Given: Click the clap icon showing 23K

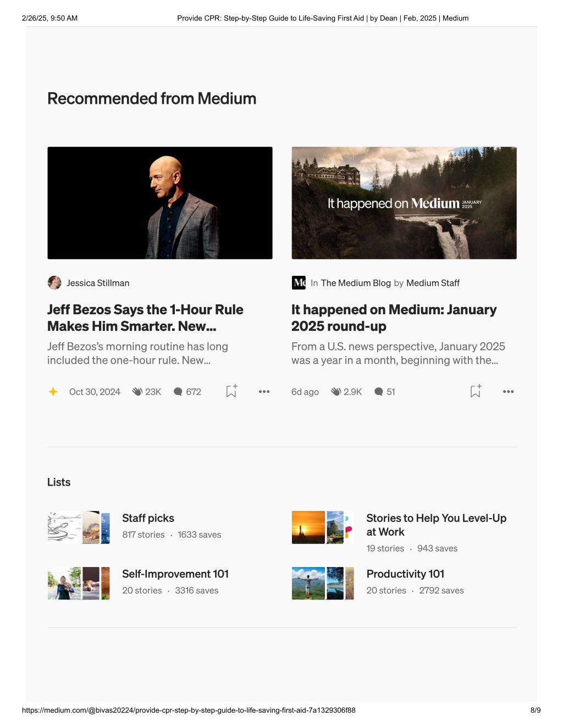Looking at the screenshot, I should (137, 392).
